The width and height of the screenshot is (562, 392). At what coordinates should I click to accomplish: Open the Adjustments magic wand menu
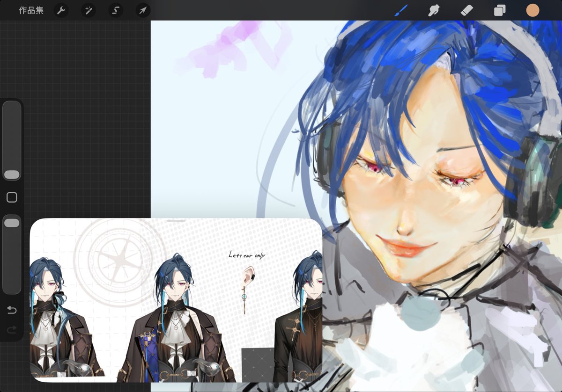(88, 10)
